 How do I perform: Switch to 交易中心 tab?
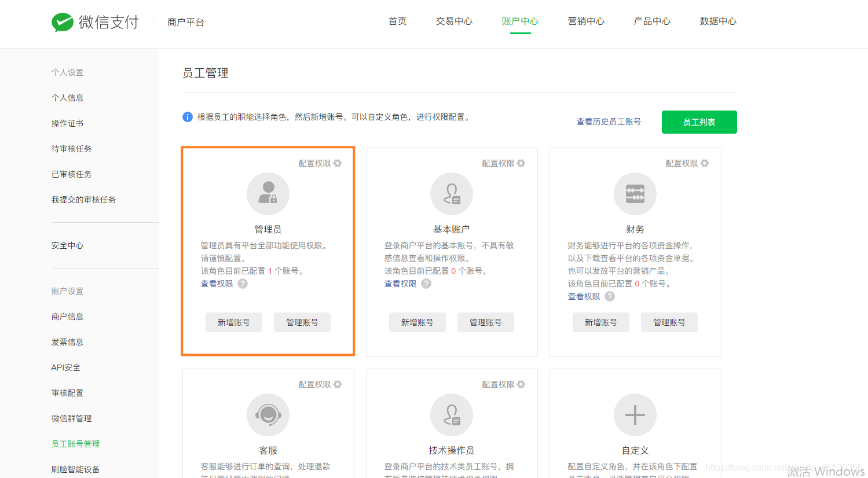[x=455, y=21]
